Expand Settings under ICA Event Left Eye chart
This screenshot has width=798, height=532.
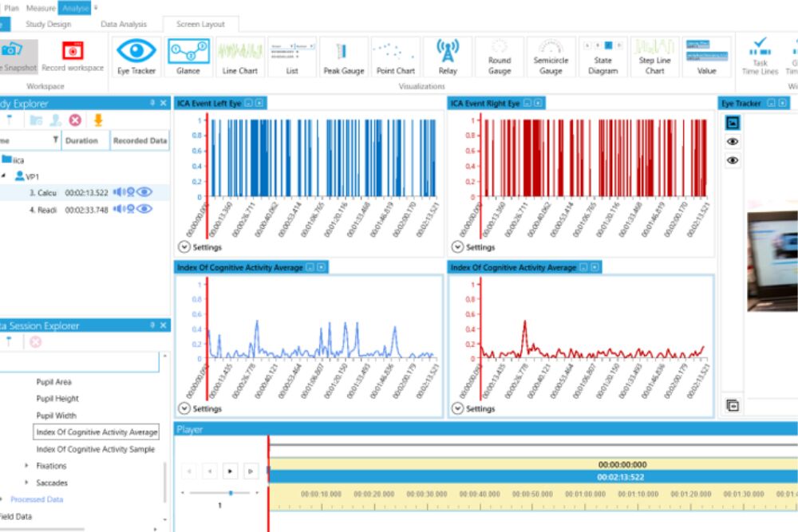tap(184, 247)
